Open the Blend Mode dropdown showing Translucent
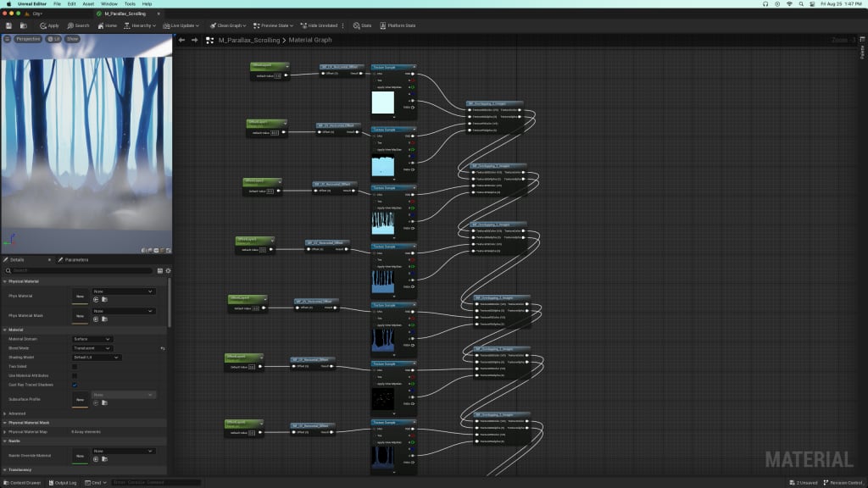 click(x=92, y=348)
